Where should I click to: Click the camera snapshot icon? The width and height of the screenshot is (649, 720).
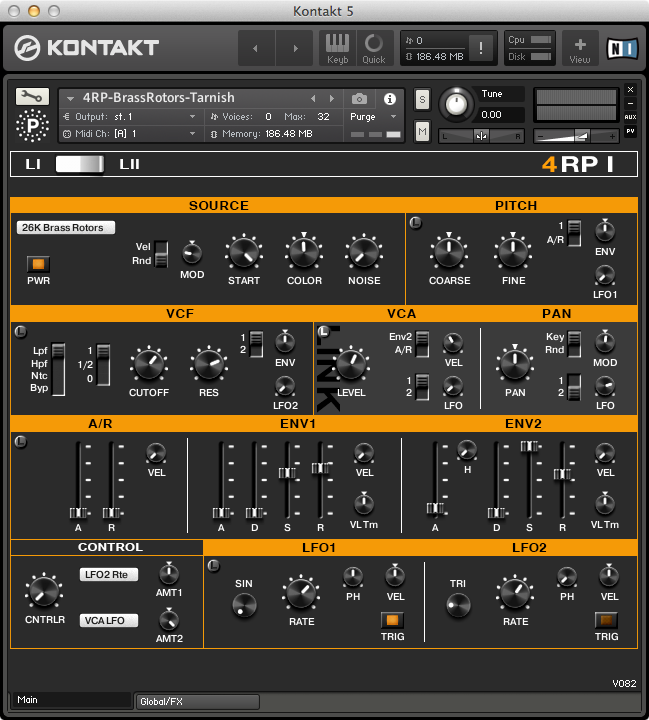[359, 99]
